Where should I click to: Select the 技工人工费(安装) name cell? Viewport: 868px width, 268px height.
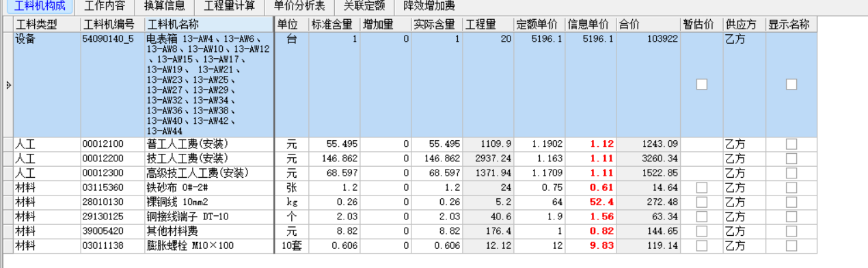click(x=209, y=159)
